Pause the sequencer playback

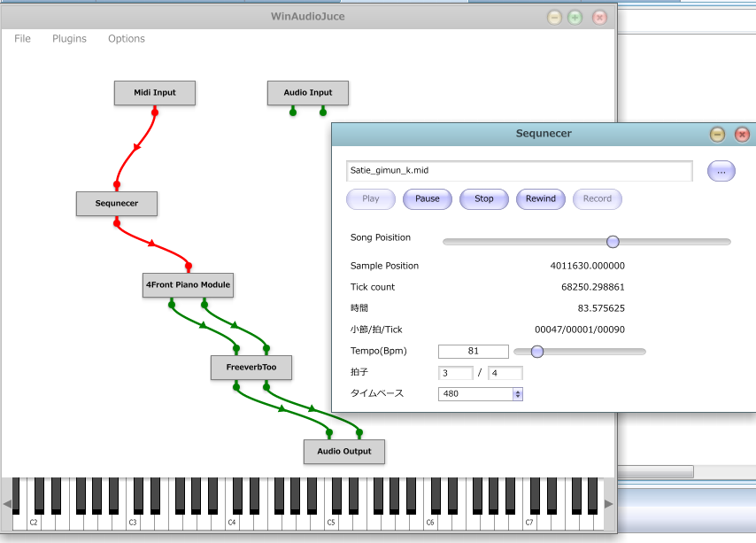point(428,199)
